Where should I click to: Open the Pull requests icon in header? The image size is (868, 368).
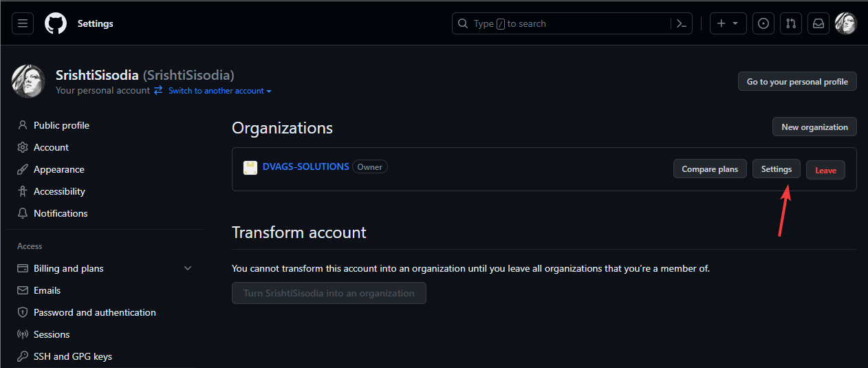coord(790,23)
